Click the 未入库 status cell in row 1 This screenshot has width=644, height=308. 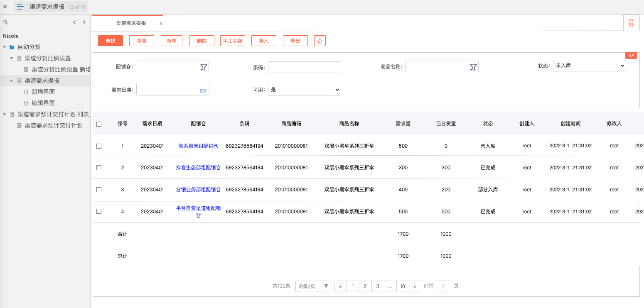point(488,146)
